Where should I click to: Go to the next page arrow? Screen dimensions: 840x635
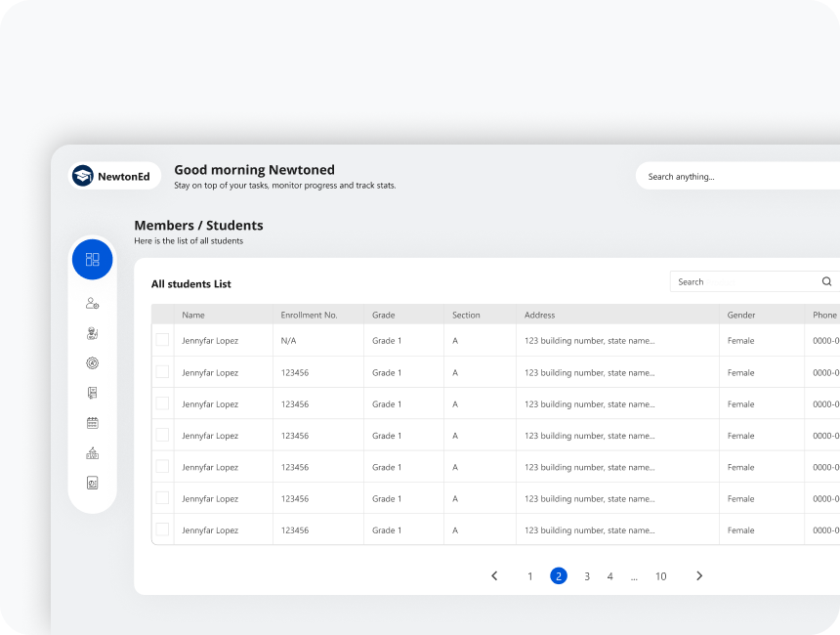click(x=699, y=576)
